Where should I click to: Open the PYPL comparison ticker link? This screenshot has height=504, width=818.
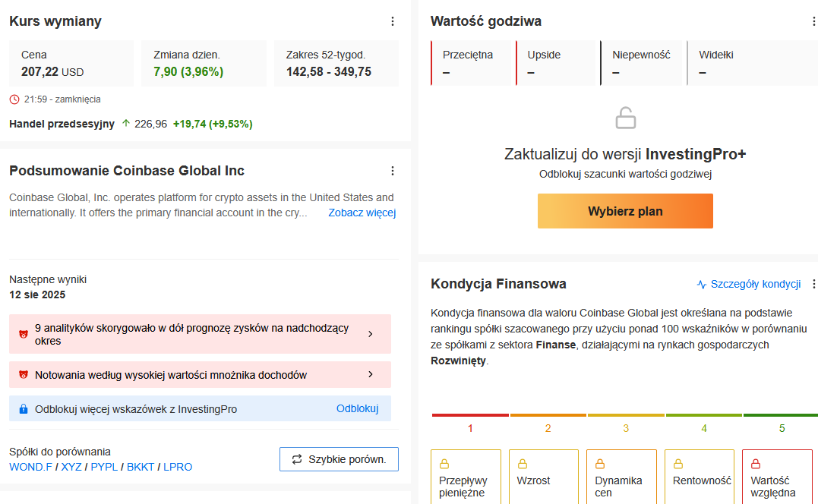(x=104, y=467)
